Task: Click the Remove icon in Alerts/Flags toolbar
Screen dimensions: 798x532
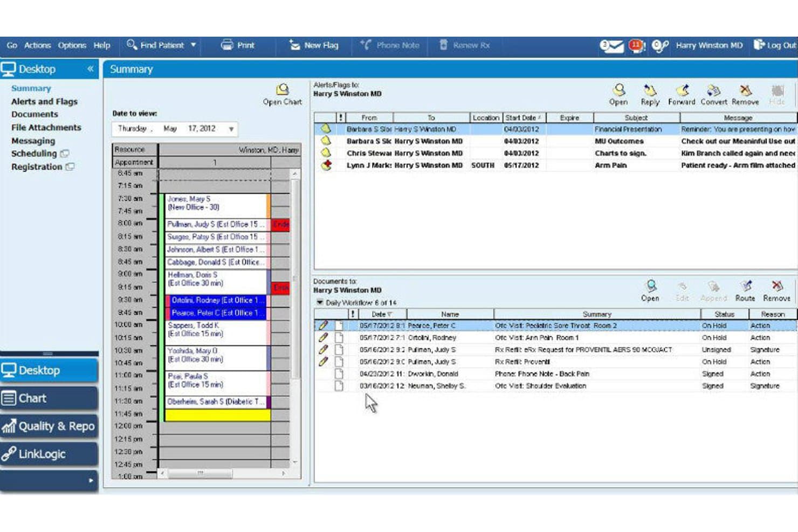Action: click(745, 94)
